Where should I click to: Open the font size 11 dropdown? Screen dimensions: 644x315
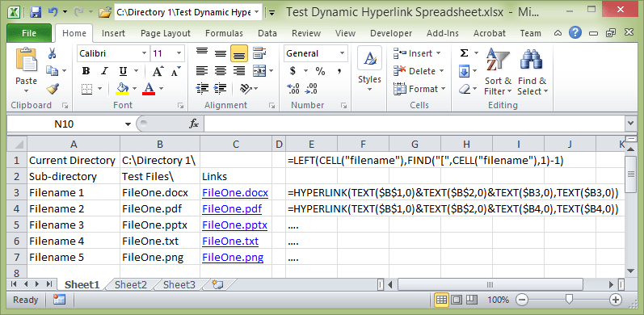coord(179,53)
